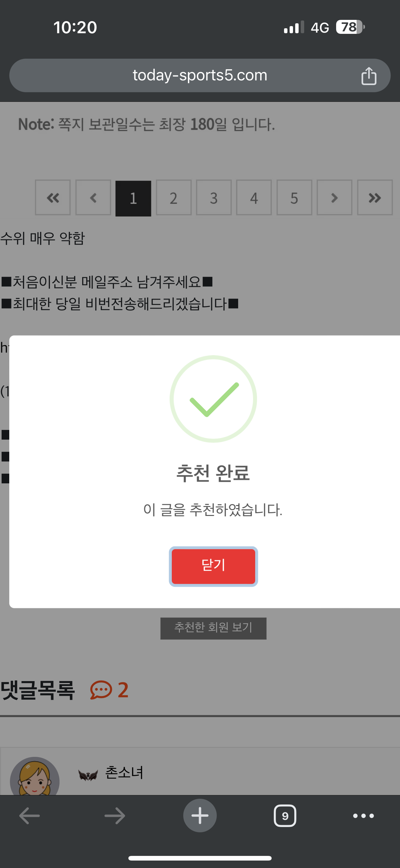This screenshot has height=868, width=400.
Task: Jump to last page with double-right arrow
Action: click(x=375, y=198)
